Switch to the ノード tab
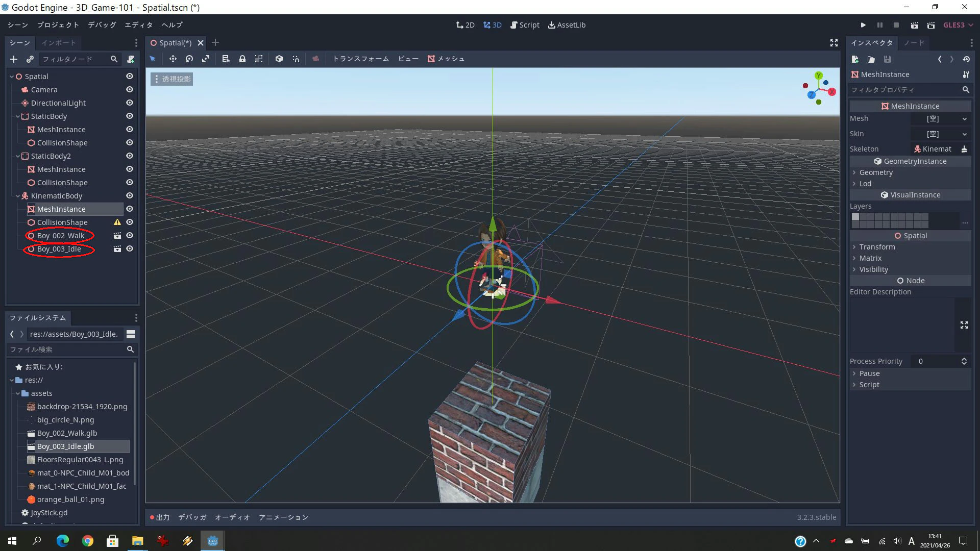Viewport: 980px width, 551px height. point(914,43)
